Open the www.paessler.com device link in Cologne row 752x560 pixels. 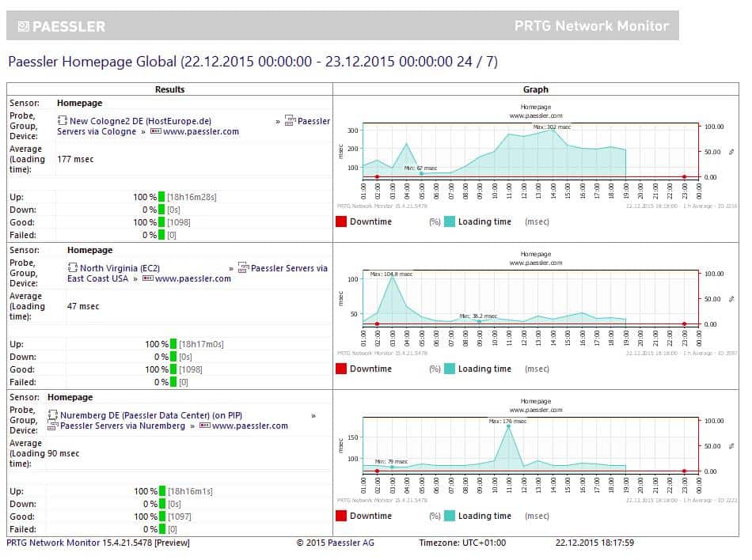(200, 132)
